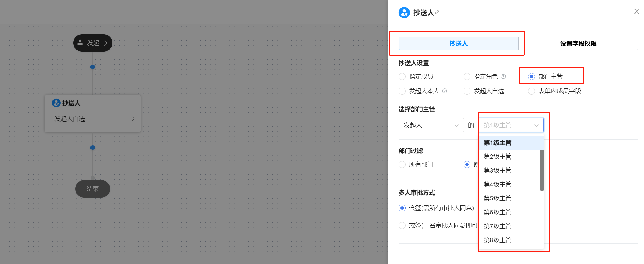The image size is (644, 264).
Task: Select the 发起人自选 radio option
Action: coord(467,91)
